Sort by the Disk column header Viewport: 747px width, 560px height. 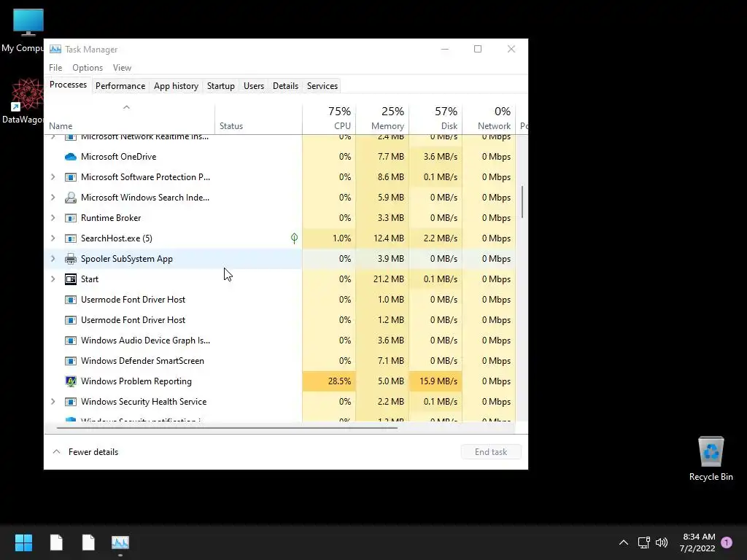pyautogui.click(x=436, y=118)
